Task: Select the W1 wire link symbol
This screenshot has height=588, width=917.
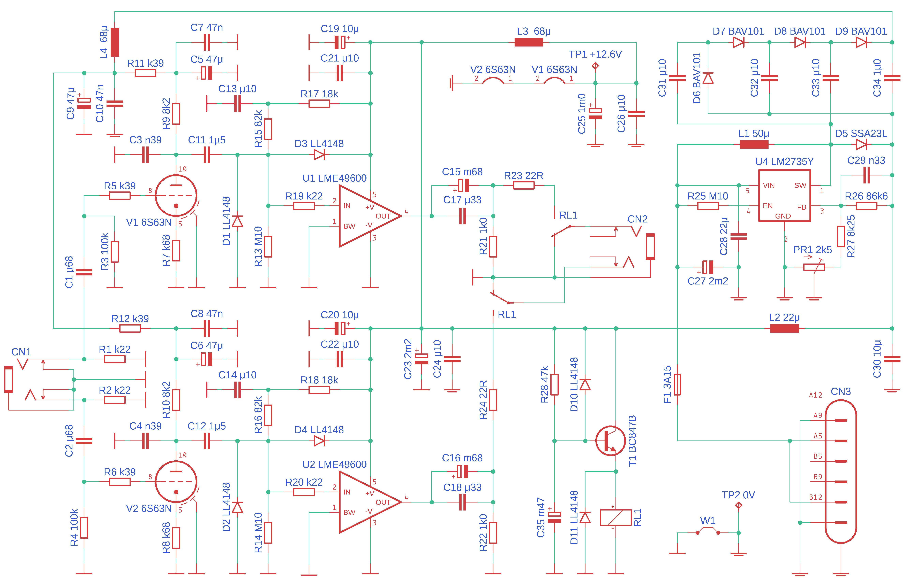Action: point(708,531)
